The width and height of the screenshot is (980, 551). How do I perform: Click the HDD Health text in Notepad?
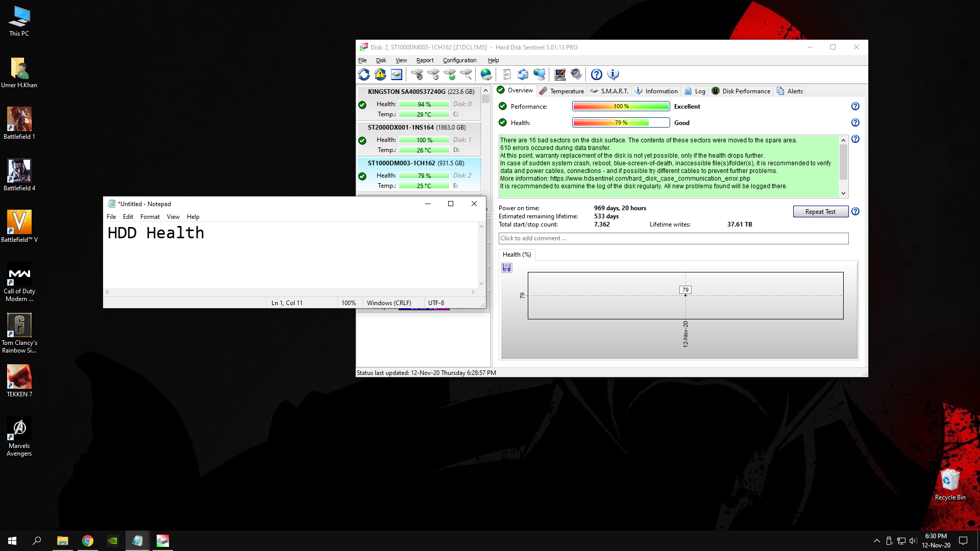[156, 233]
